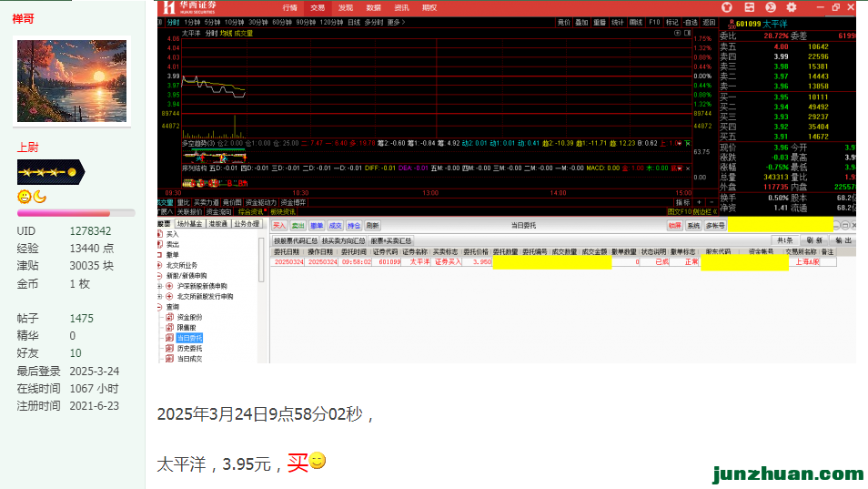This screenshot has height=489, width=868.
Task: Click the smiley emoji under the rank badge
Action: (x=24, y=197)
